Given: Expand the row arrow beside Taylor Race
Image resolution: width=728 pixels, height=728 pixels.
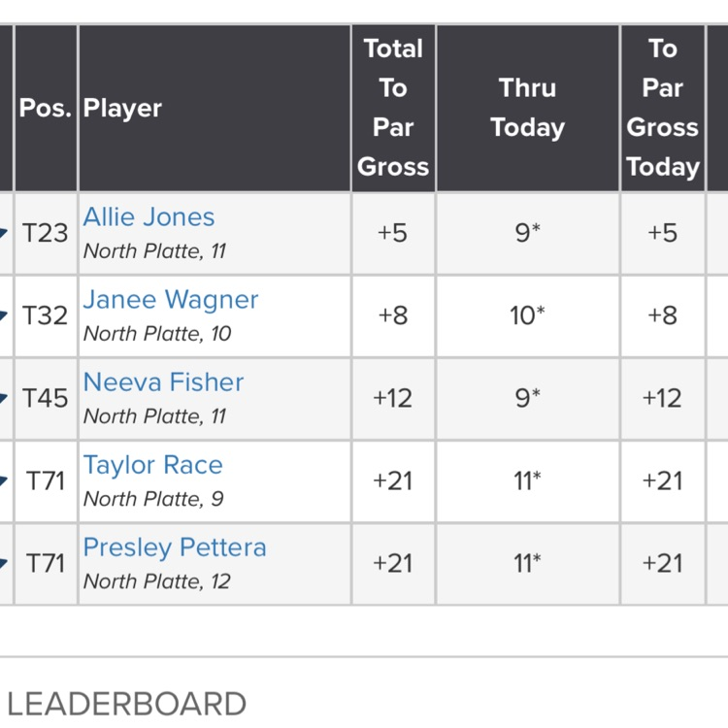Looking at the screenshot, I should [x=5, y=480].
